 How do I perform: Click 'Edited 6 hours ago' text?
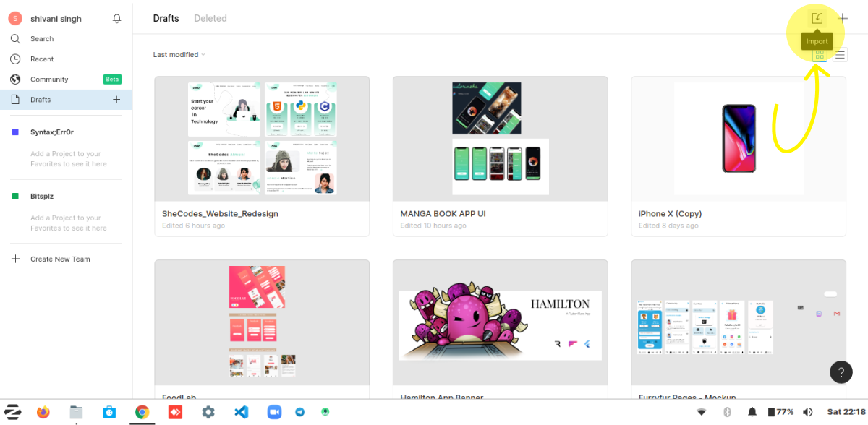pyautogui.click(x=193, y=226)
